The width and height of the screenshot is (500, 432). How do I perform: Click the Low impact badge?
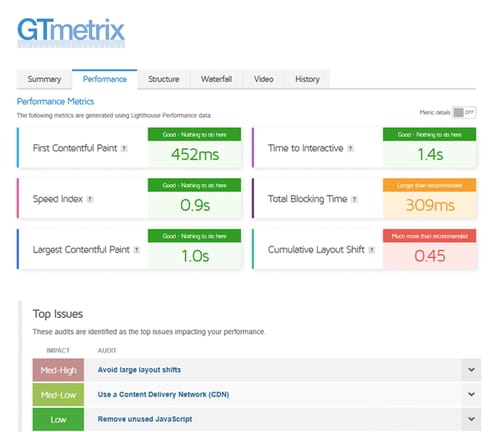pos(58,419)
